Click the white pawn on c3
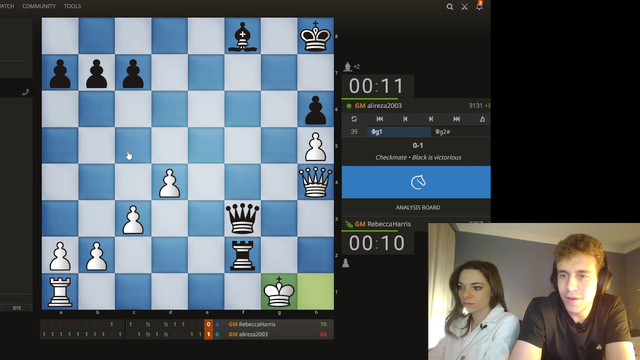 (x=133, y=220)
